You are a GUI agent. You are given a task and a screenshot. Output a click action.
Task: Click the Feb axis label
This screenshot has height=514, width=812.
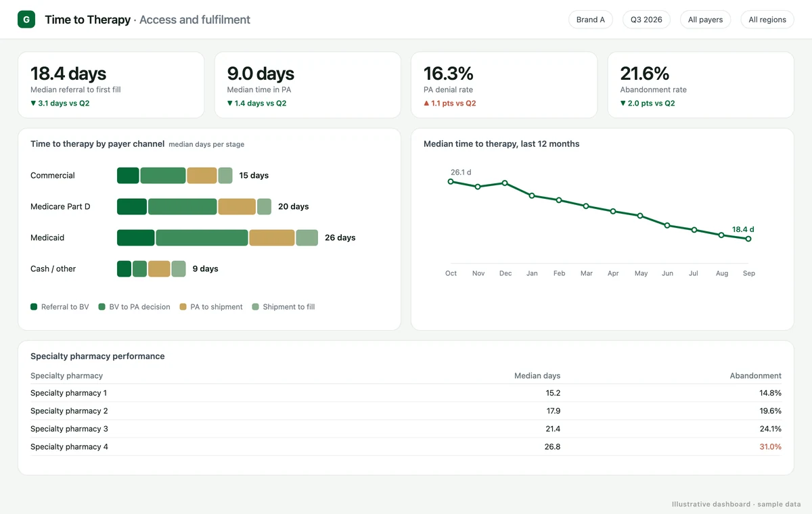click(559, 273)
